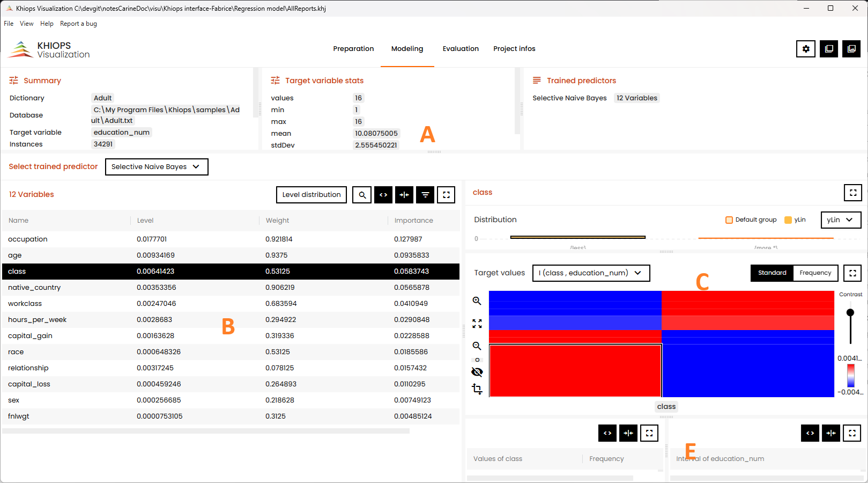This screenshot has height=483, width=868.
Task: Select the capital_gain row
Action: pyautogui.click(x=231, y=336)
